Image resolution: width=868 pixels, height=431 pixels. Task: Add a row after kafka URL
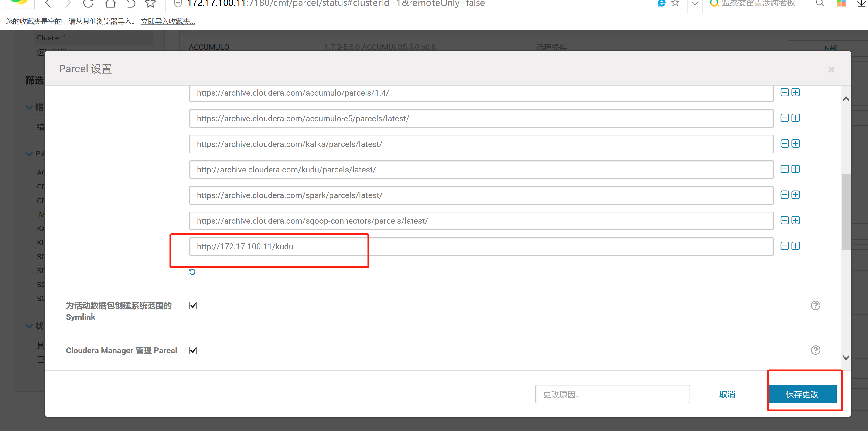point(796,143)
